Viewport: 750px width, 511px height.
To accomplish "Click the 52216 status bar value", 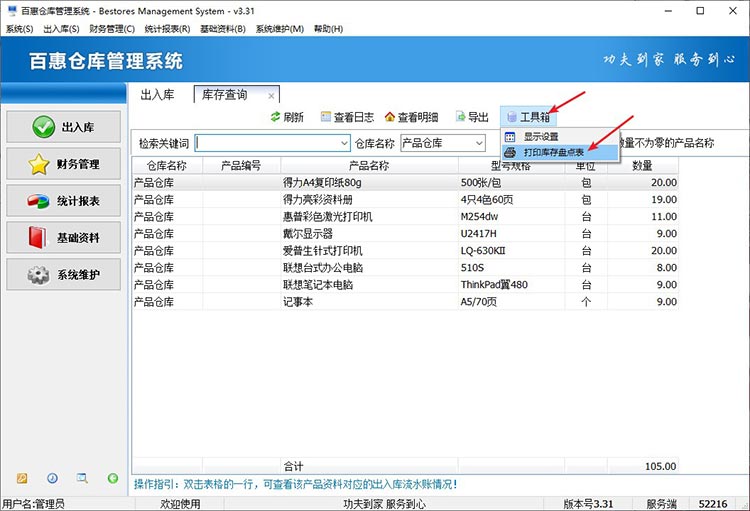I will [713, 504].
